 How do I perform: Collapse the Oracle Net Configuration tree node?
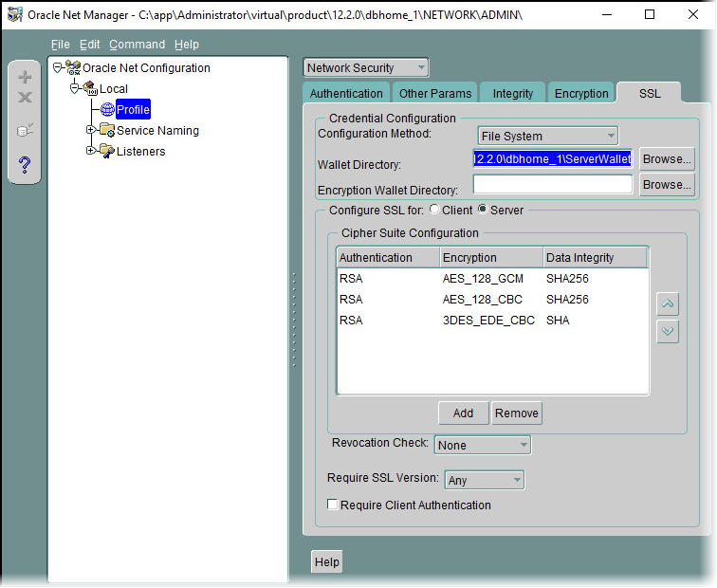point(58,68)
